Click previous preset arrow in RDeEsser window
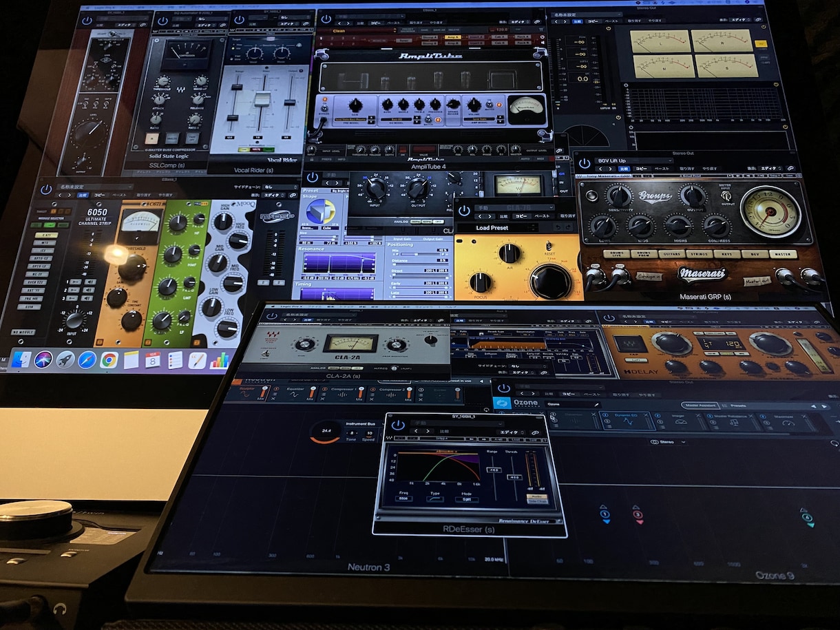The image size is (840, 630). click(x=417, y=432)
